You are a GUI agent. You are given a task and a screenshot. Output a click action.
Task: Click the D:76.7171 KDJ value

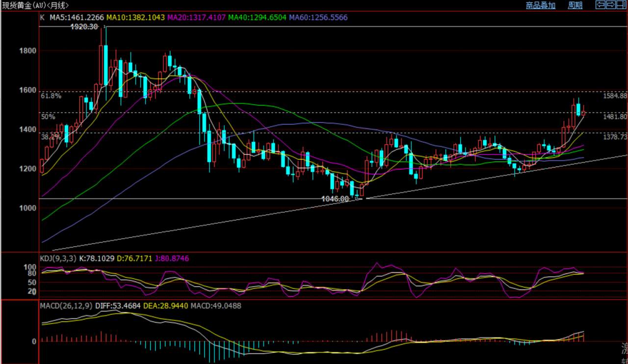click(134, 258)
